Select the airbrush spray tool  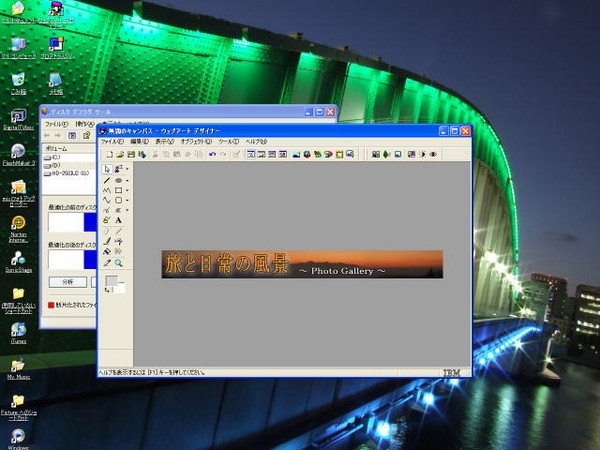[119, 241]
